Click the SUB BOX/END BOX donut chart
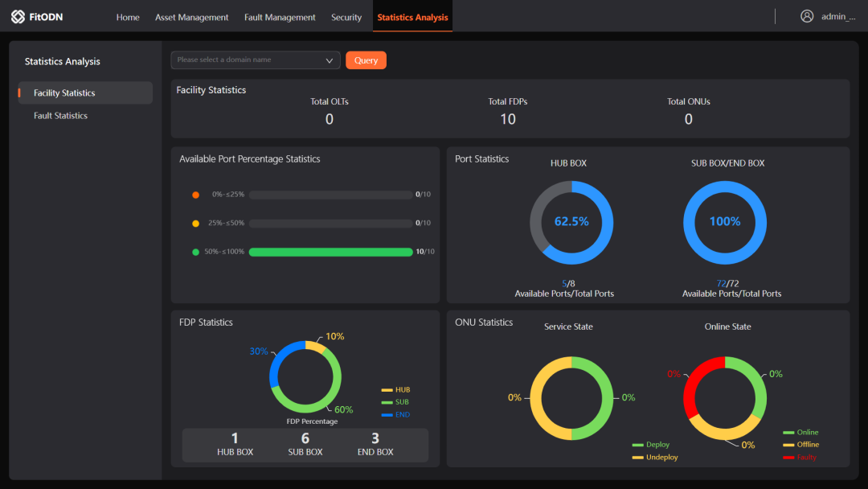Image resolution: width=868 pixels, height=489 pixels. pyautogui.click(x=724, y=222)
